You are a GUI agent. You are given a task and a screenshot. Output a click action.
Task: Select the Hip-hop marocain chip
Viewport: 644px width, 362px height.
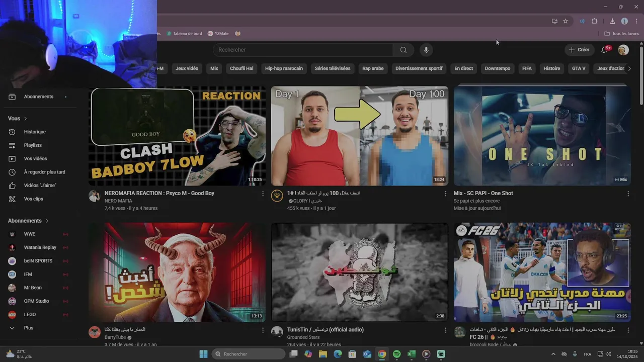point(284,68)
